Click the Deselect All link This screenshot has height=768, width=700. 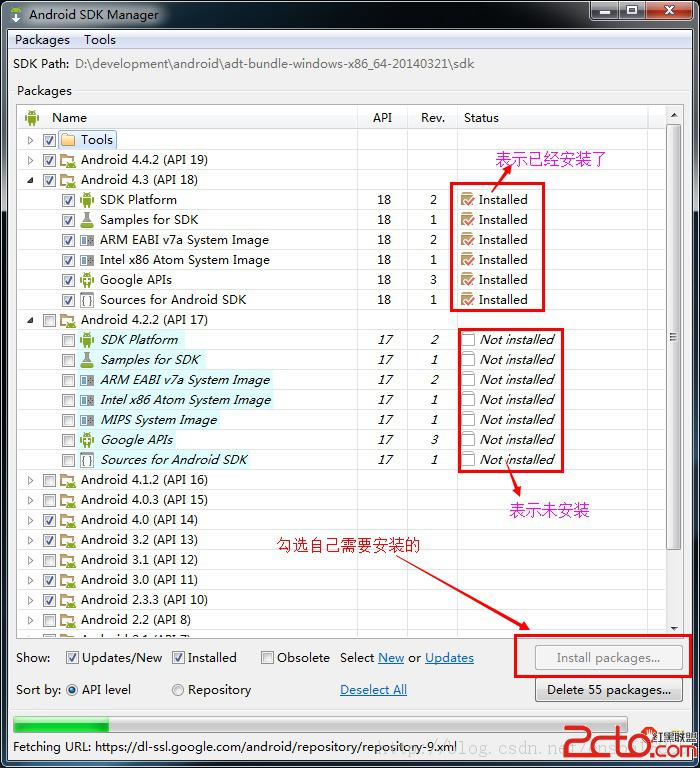click(x=373, y=690)
